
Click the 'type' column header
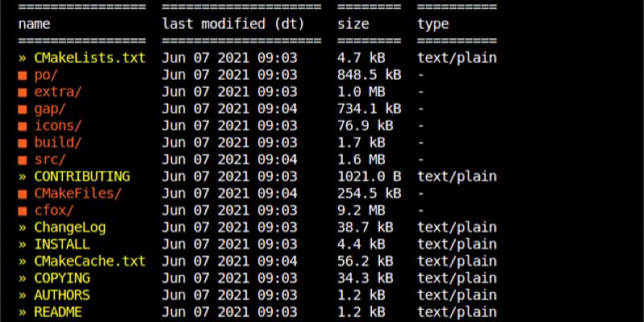[x=433, y=24]
